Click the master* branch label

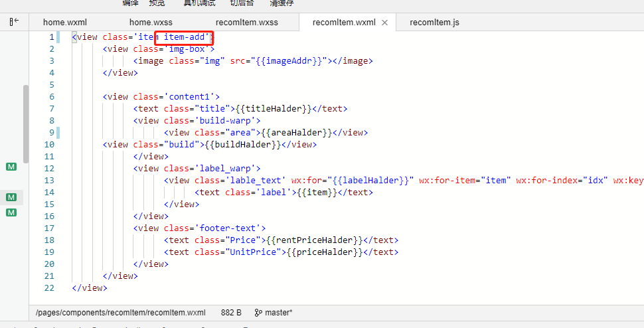pos(279,312)
